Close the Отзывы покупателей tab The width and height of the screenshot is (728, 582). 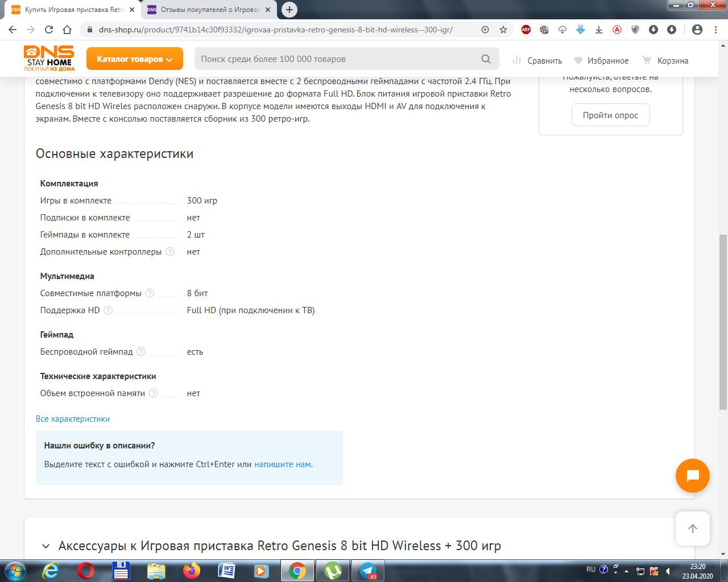click(268, 10)
